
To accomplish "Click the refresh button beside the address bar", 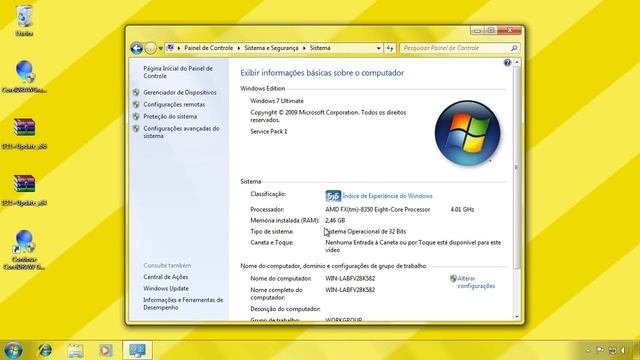I will (x=390, y=48).
